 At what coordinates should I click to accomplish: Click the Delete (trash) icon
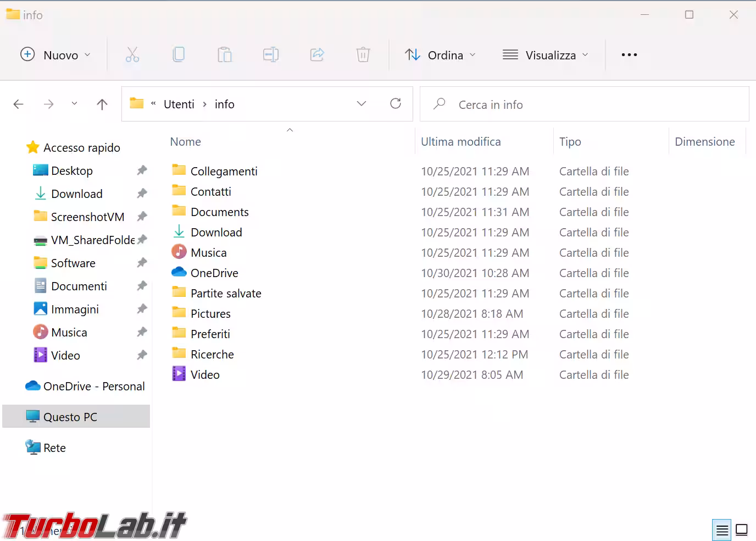tap(363, 54)
